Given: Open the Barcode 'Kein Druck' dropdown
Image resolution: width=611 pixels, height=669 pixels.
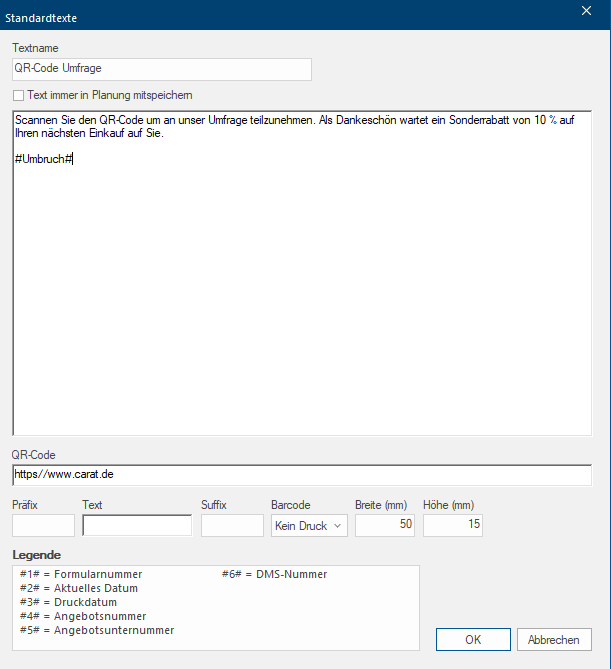Looking at the screenshot, I should click(309, 525).
